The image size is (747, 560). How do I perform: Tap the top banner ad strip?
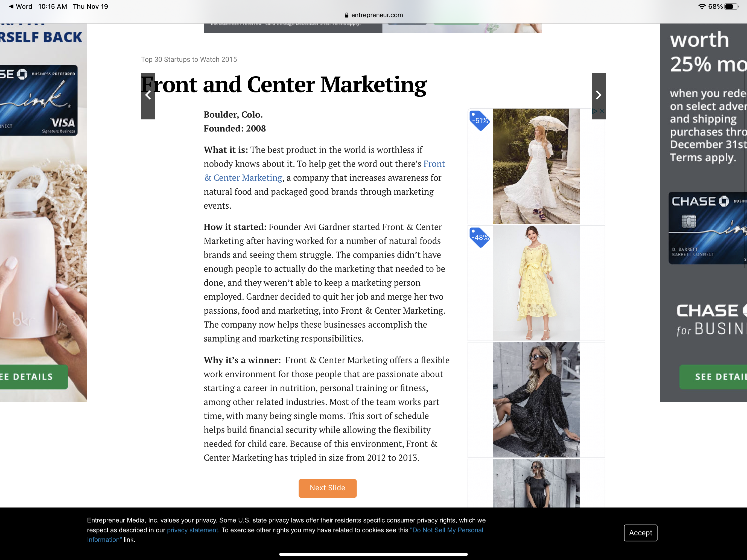click(373, 28)
